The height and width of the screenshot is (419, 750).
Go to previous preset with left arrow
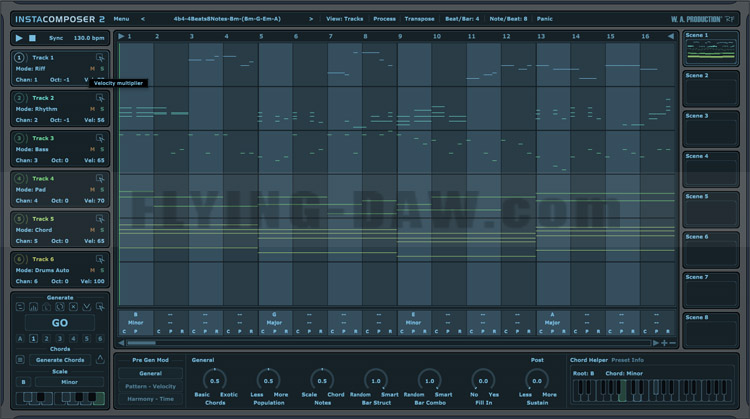click(143, 19)
